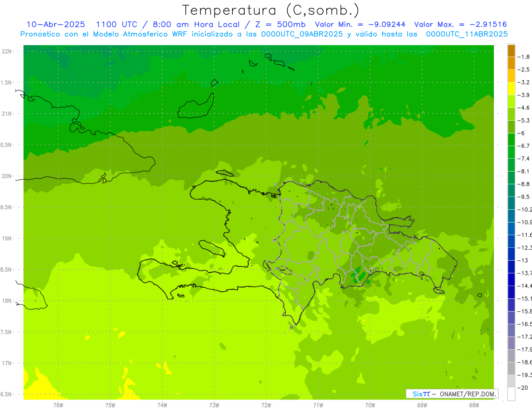Click the "9.5N" latitude axis label
The height and width of the screenshot is (411, 532).
(7, 207)
